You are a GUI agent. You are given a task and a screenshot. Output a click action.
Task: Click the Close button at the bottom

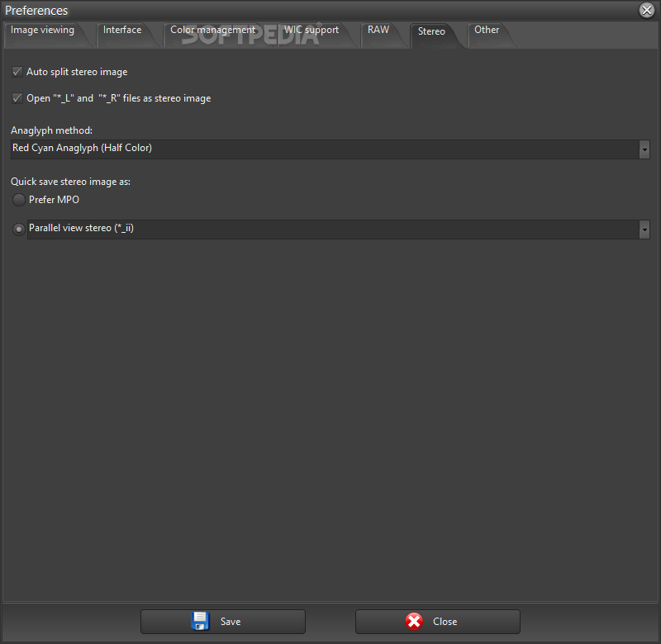[x=438, y=621]
